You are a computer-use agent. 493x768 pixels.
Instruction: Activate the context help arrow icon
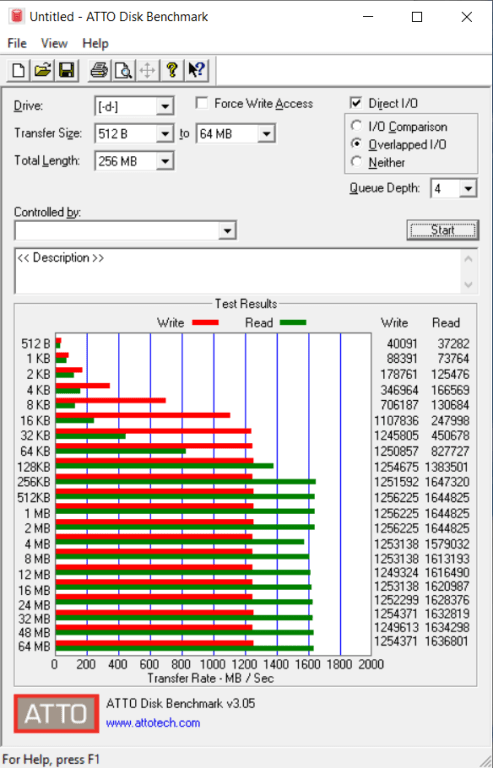[x=196, y=70]
